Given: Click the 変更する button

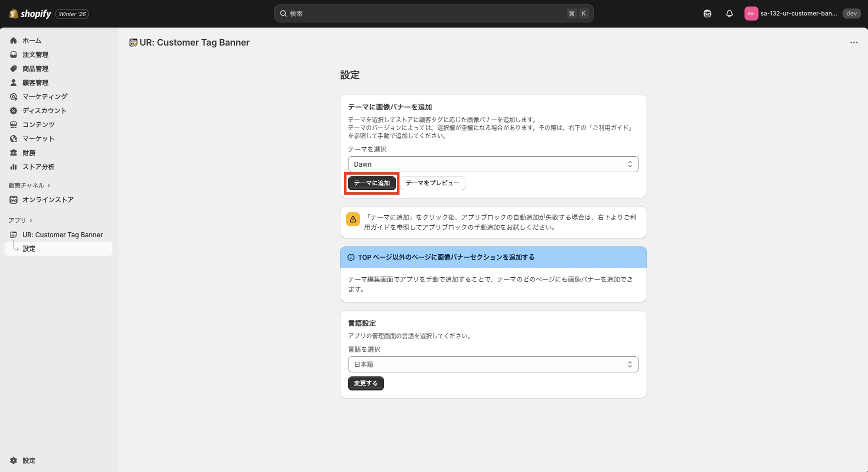Looking at the screenshot, I should (366, 383).
